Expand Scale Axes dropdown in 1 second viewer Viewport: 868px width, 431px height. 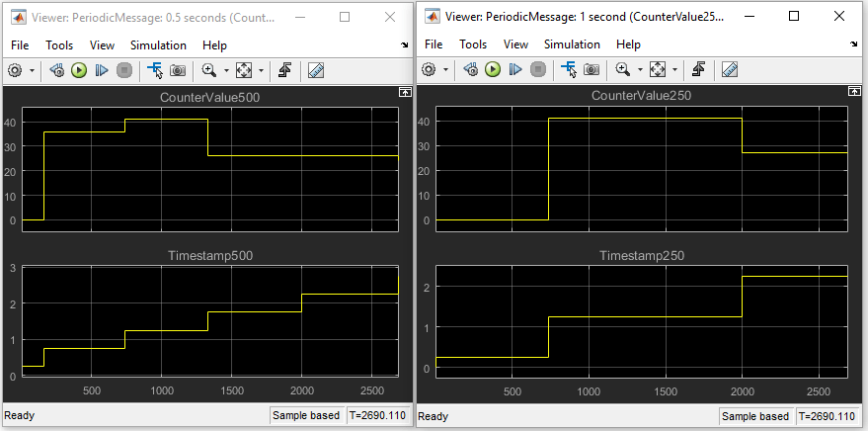tap(674, 69)
